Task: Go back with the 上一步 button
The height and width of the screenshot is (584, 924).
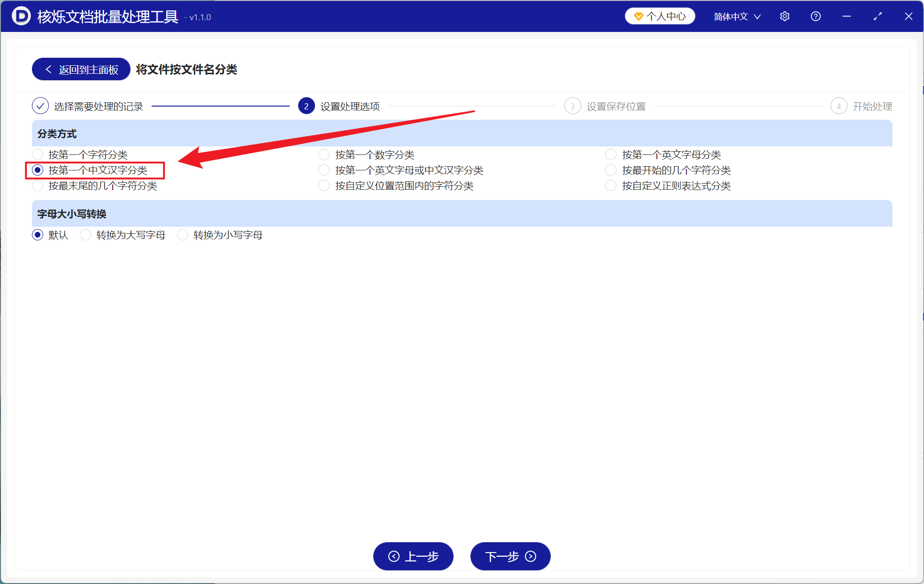Action: (413, 556)
